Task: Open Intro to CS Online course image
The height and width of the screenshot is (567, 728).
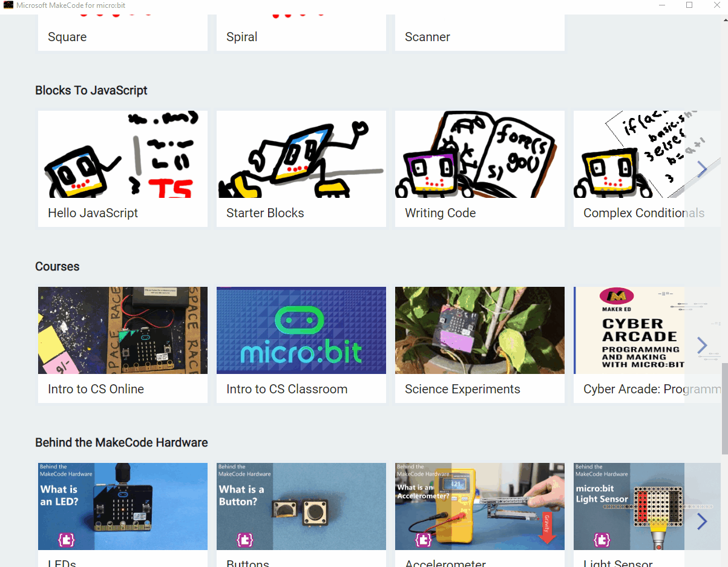Action: point(123,330)
